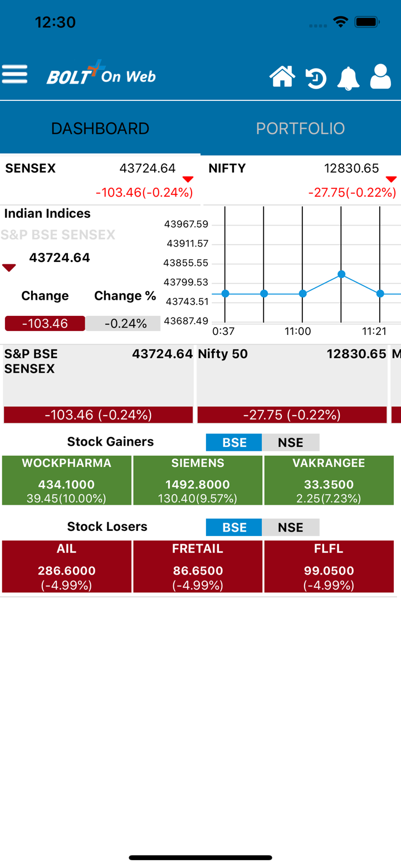Tap the red down arrow beside SENSEX
Viewport: 401px width, 868px height.
[188, 179]
